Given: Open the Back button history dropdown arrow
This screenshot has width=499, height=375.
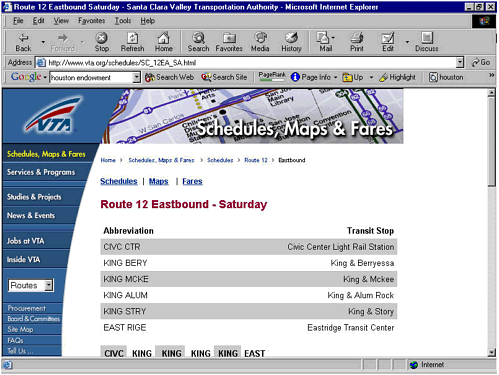Looking at the screenshot, I should (x=43, y=42).
